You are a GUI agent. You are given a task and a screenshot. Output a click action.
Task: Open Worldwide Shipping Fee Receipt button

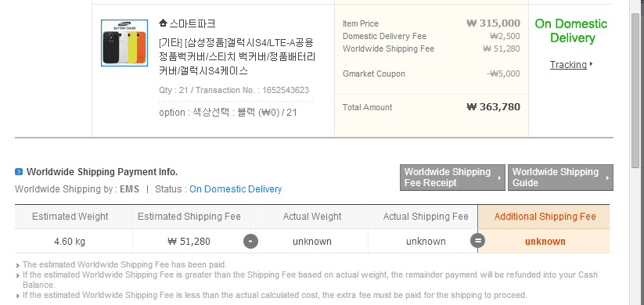tap(452, 178)
